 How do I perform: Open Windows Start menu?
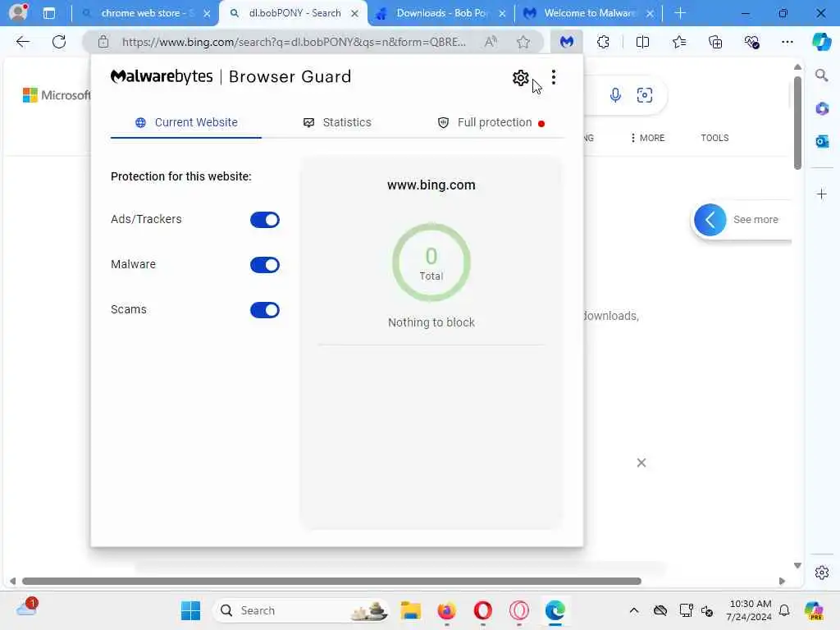(190, 610)
